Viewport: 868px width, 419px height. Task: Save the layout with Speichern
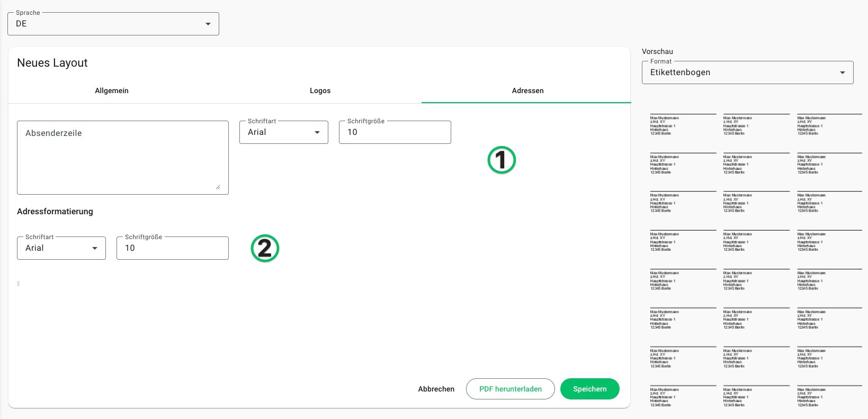click(590, 389)
